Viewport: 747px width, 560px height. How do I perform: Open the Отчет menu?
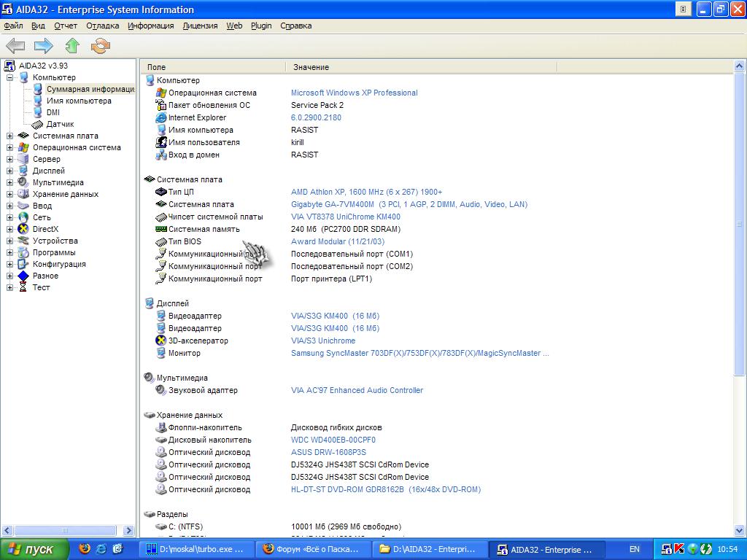66,26
